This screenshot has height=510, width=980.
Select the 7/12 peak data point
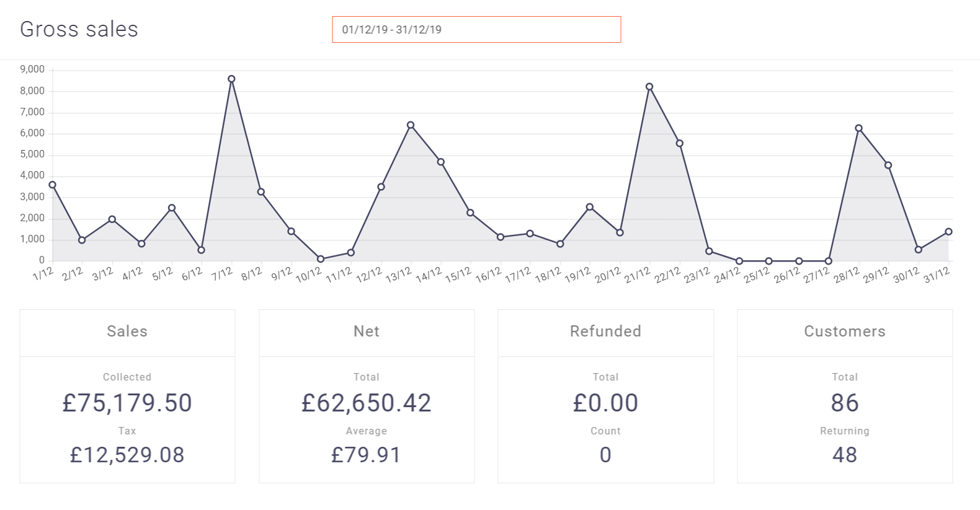pos(231,79)
